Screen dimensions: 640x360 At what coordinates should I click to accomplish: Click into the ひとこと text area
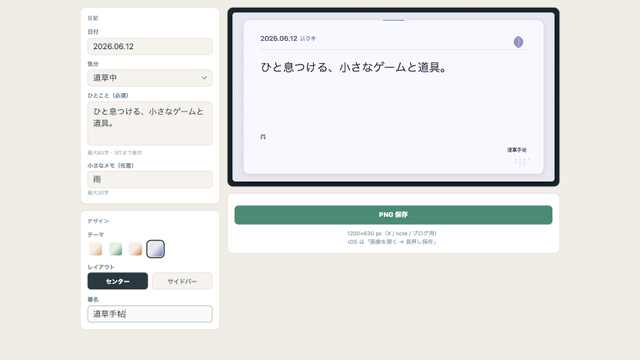tap(150, 124)
